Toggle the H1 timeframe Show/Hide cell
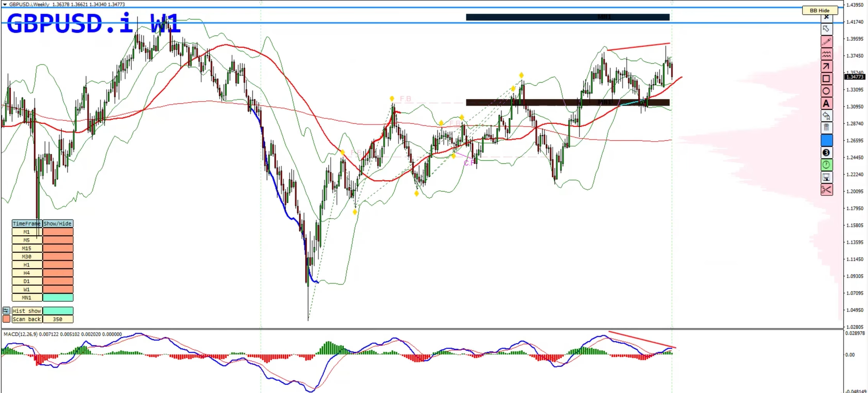This screenshot has width=868, height=393. click(x=58, y=265)
